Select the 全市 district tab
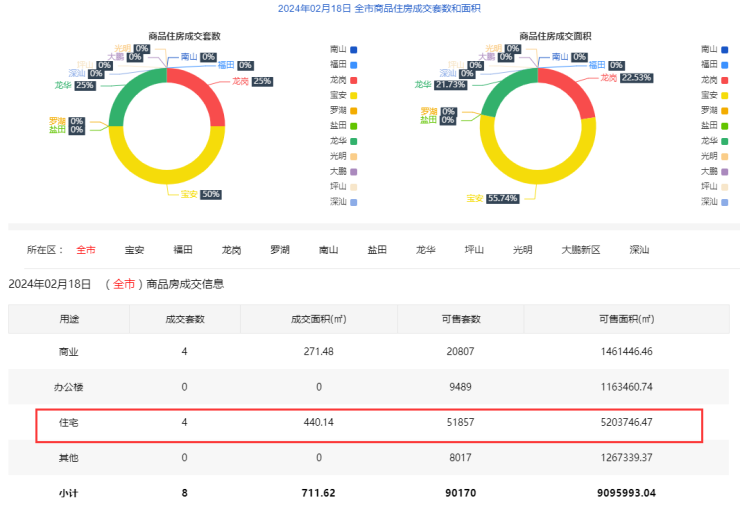 [x=86, y=250]
